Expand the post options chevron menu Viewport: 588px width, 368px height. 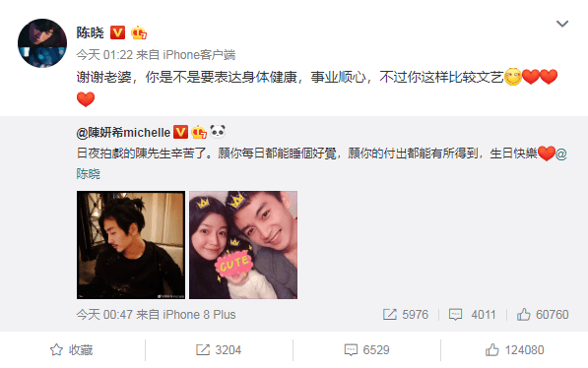(562, 24)
